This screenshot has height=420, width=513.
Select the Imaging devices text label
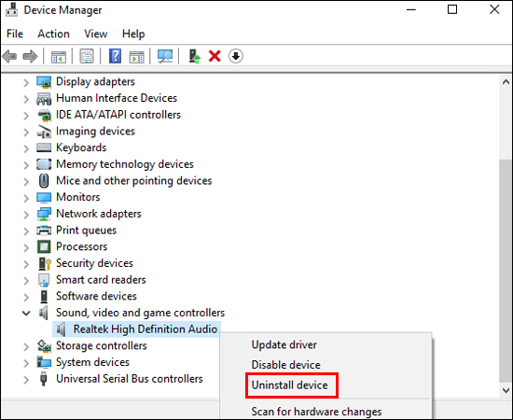click(x=95, y=132)
